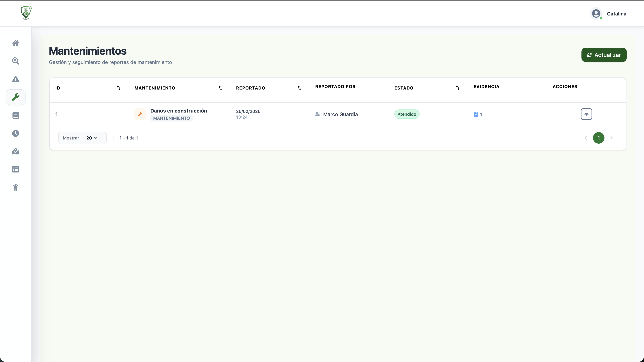
Task: Click the clock history sidebar icon
Action: click(15, 133)
